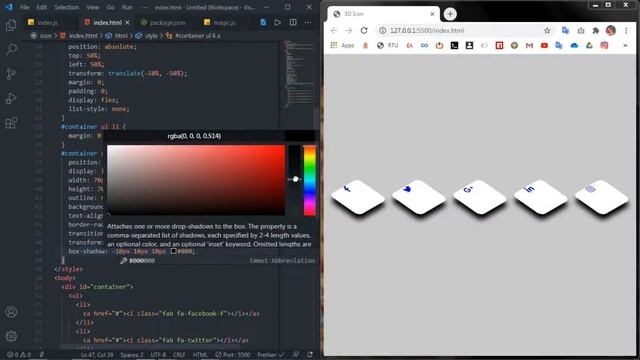Click the opacity slider strip in color picker
The image size is (640, 360).
pos(294,180)
